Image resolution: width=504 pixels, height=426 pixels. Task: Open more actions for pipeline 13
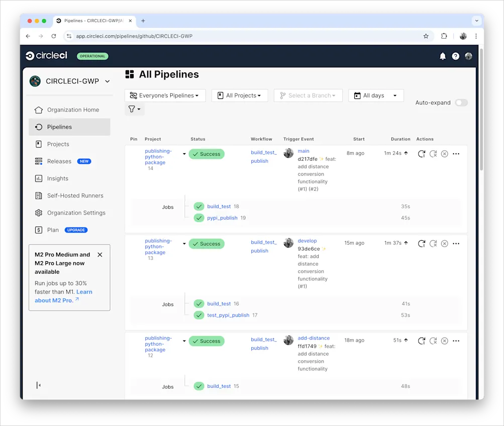coord(456,244)
